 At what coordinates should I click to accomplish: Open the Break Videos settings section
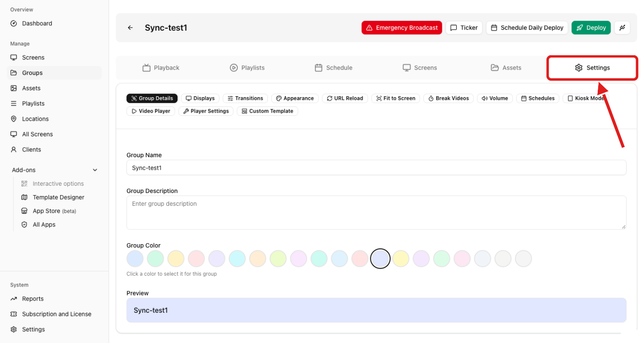coord(449,98)
